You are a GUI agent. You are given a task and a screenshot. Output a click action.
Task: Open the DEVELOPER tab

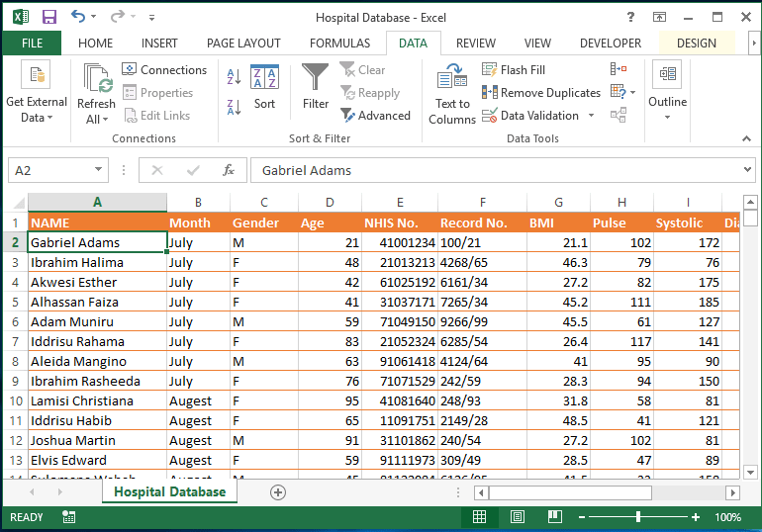(611, 44)
